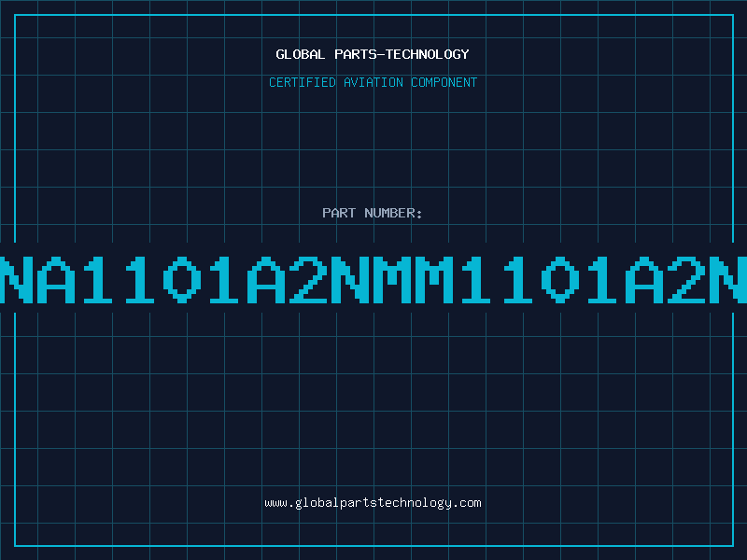Click the large scrolling part number text

[373, 279]
